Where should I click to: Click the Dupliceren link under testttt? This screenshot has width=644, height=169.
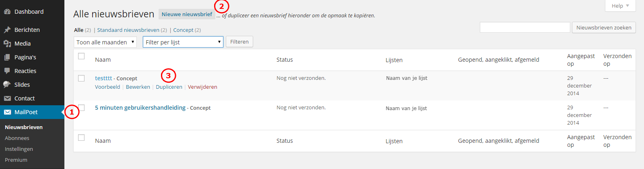(x=169, y=87)
